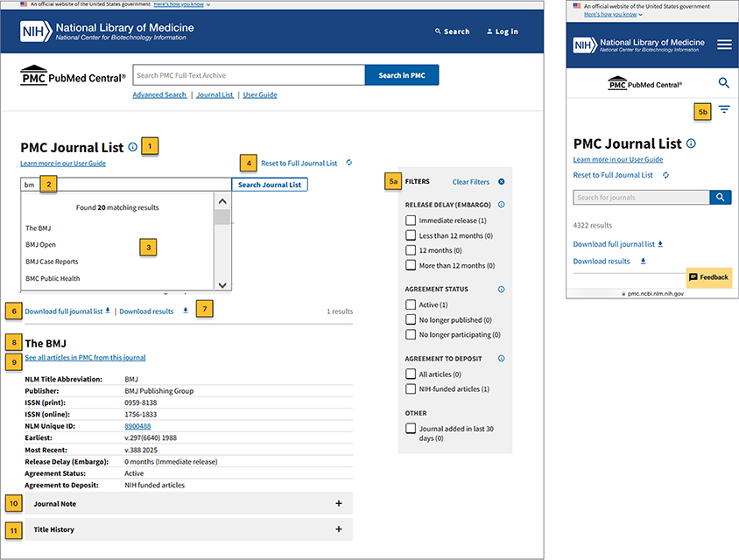Check the No longer participating filter

point(411,334)
